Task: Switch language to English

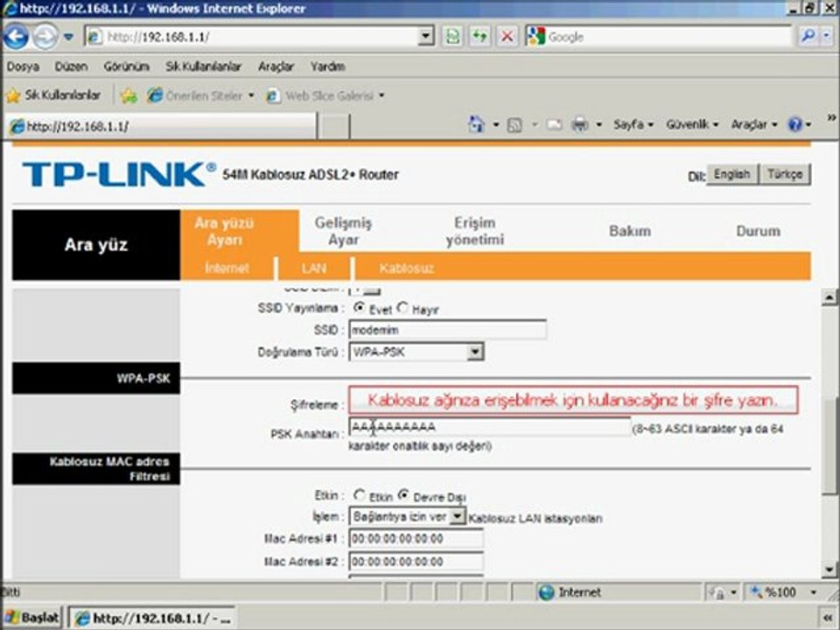Action: point(731,174)
